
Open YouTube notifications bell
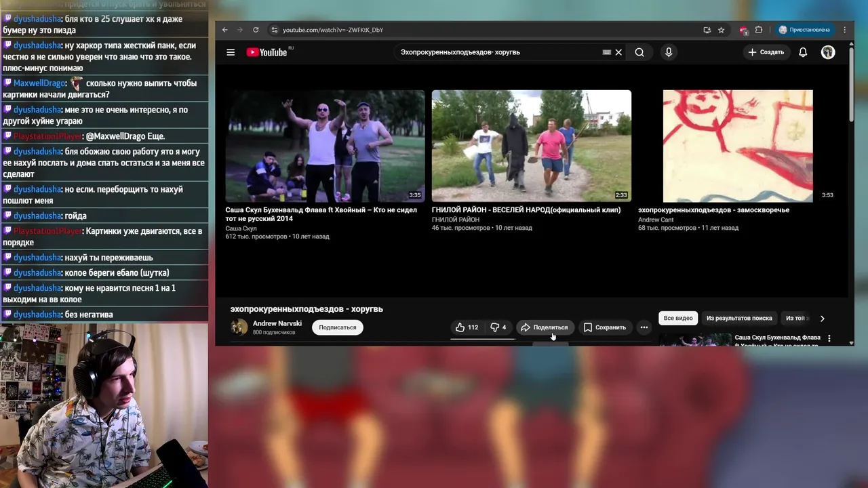click(x=803, y=52)
